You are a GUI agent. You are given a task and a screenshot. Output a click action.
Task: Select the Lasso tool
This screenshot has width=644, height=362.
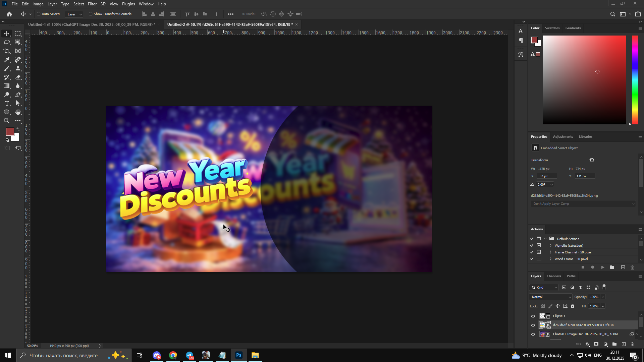[7, 42]
